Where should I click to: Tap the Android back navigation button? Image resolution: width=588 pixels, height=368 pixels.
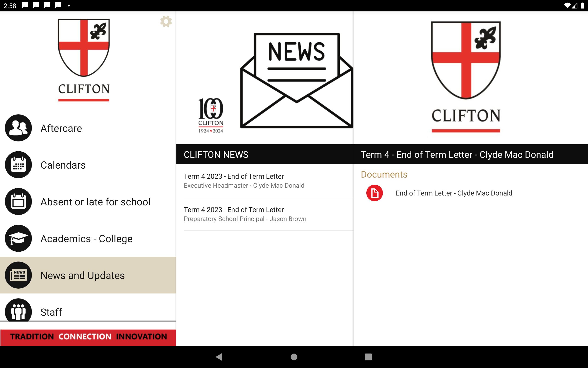[219, 357]
